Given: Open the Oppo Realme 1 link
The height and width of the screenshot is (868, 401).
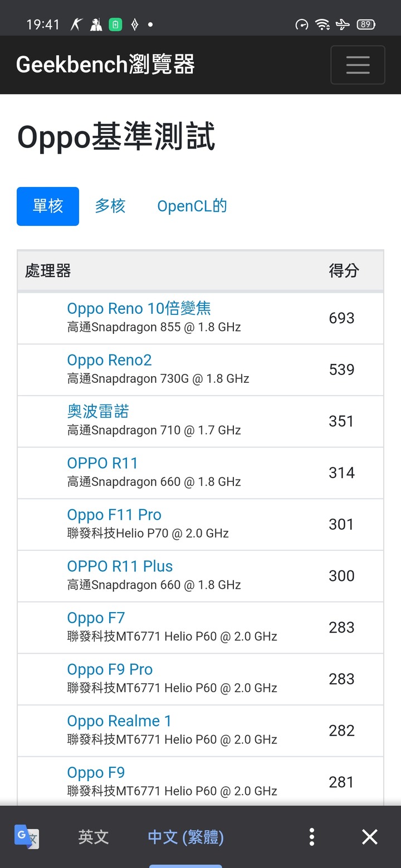Looking at the screenshot, I should pos(119,721).
